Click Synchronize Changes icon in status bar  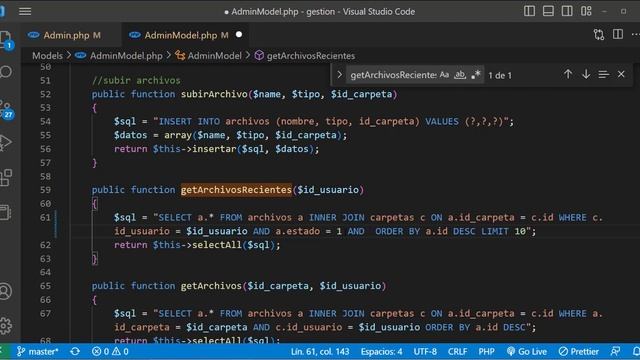tap(75, 351)
